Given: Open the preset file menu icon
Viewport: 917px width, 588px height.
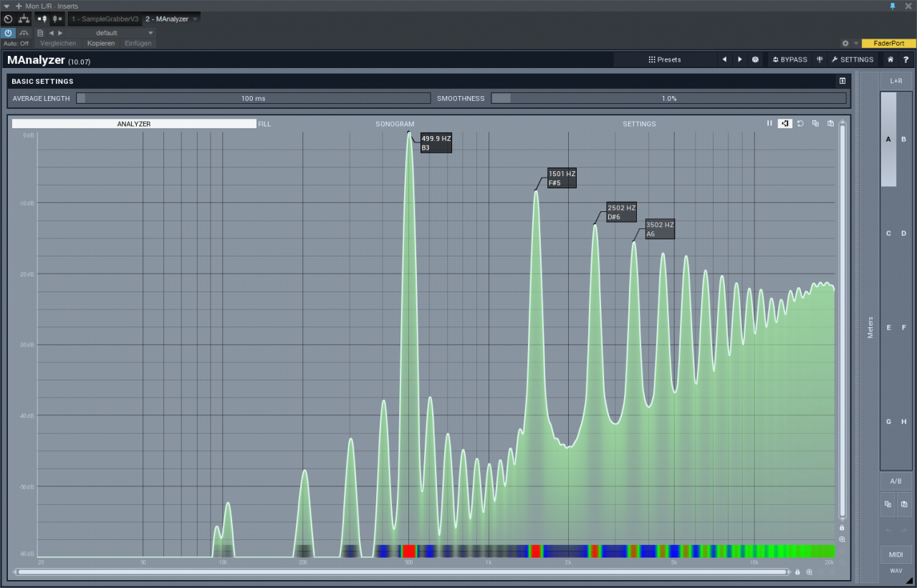Looking at the screenshot, I should (41, 33).
